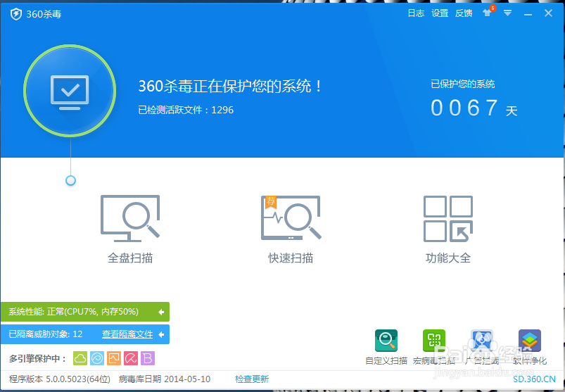Image resolution: width=565 pixels, height=392 pixels.
Task: Toggle the orange engine icon
Action: [x=114, y=358]
